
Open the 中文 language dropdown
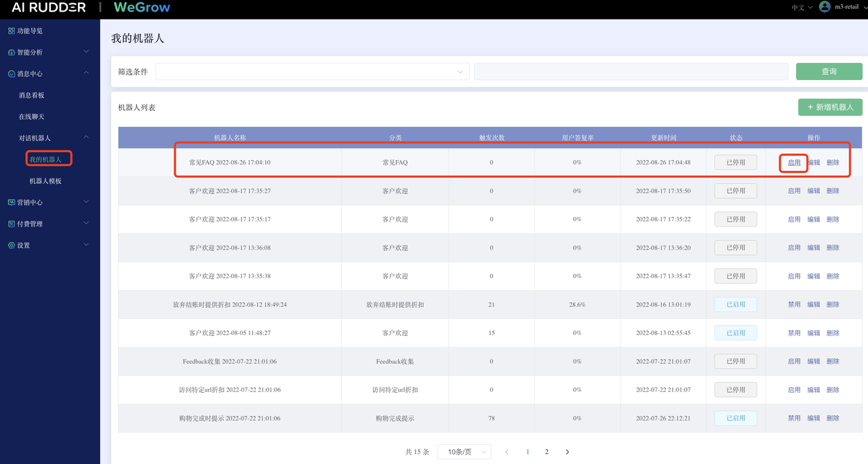pos(802,7)
